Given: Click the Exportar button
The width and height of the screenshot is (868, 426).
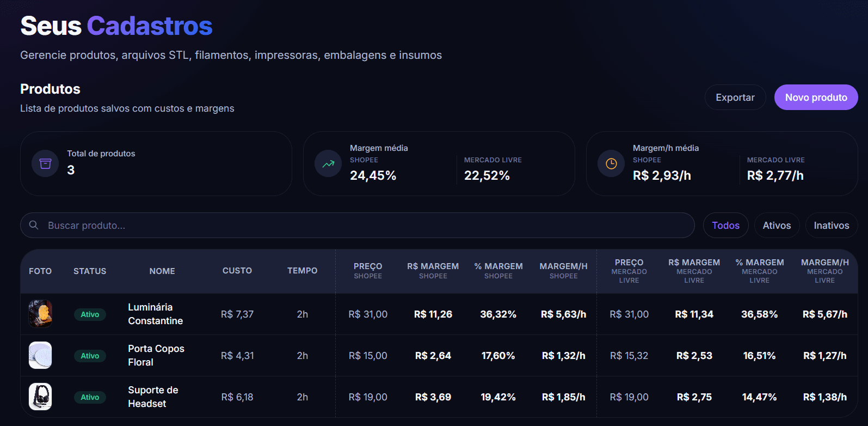Looking at the screenshot, I should [735, 97].
